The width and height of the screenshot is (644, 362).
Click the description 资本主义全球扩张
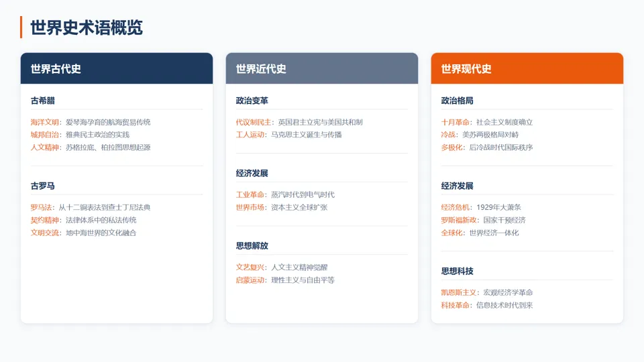[299, 207]
